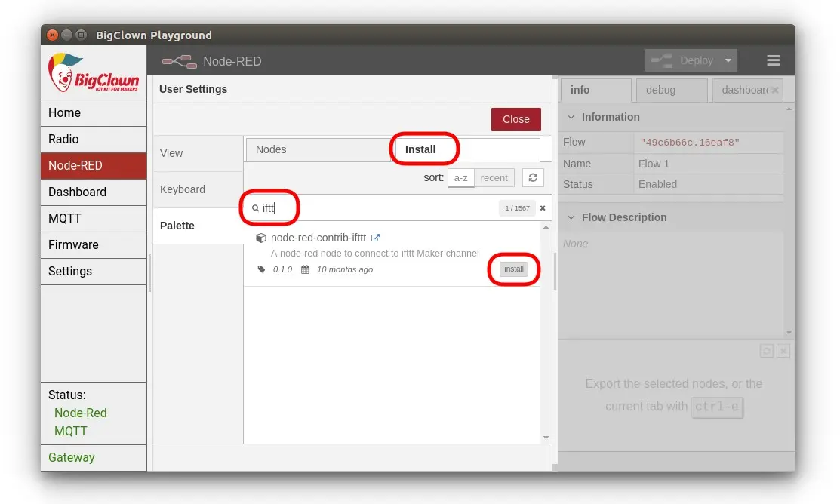Viewport: 840px width, 504px height.
Task: Click the Deploy button
Action: pyautogui.click(x=683, y=60)
